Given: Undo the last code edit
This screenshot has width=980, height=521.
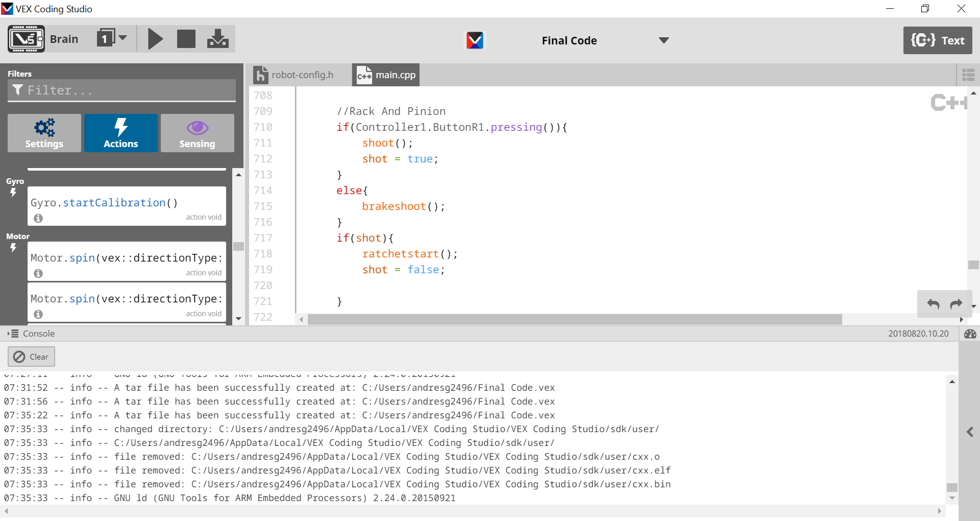Looking at the screenshot, I should click(933, 304).
